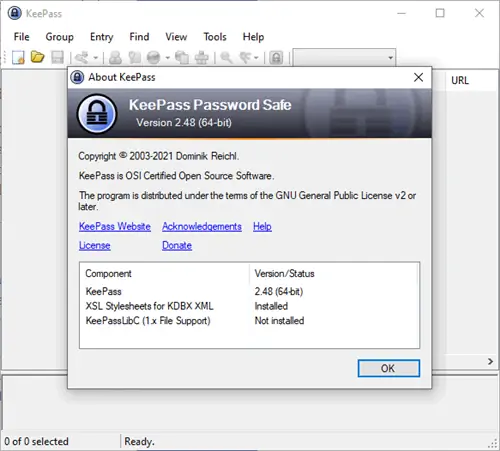Click the 'Not installed' status cell
The width and height of the screenshot is (500, 451).
pyautogui.click(x=279, y=321)
